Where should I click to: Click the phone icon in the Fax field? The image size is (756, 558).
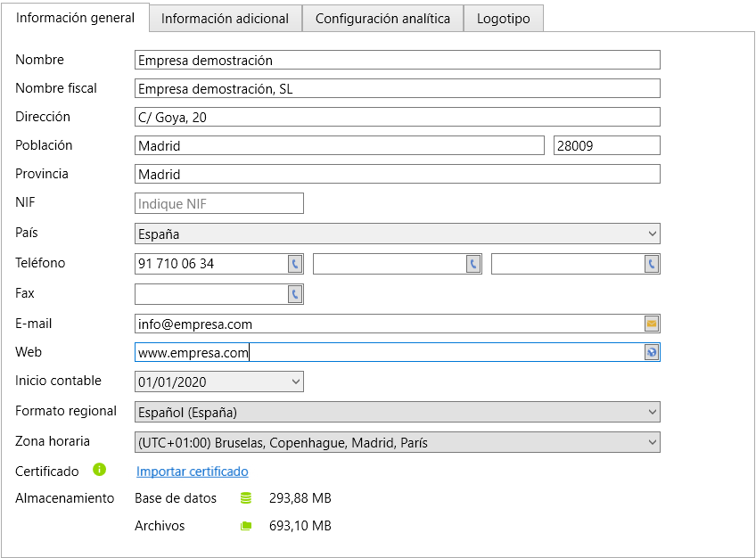click(295, 294)
